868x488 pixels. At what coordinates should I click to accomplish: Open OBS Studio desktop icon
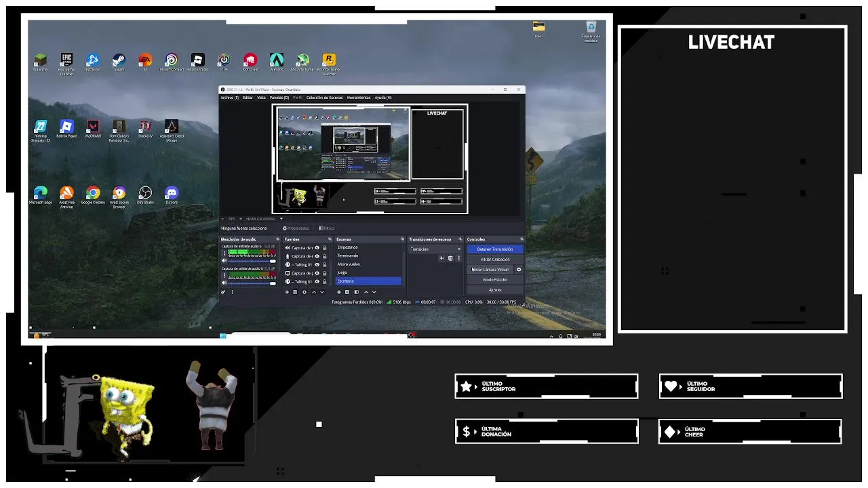click(145, 196)
